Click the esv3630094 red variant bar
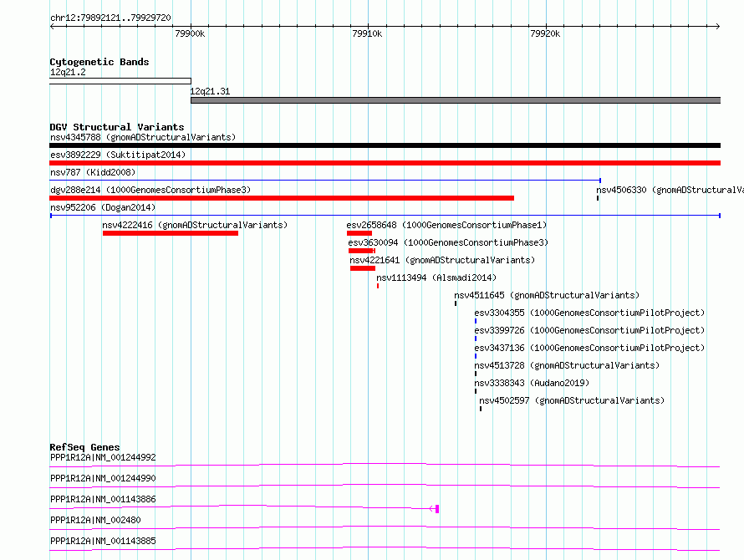The image size is (744, 560). point(362,251)
